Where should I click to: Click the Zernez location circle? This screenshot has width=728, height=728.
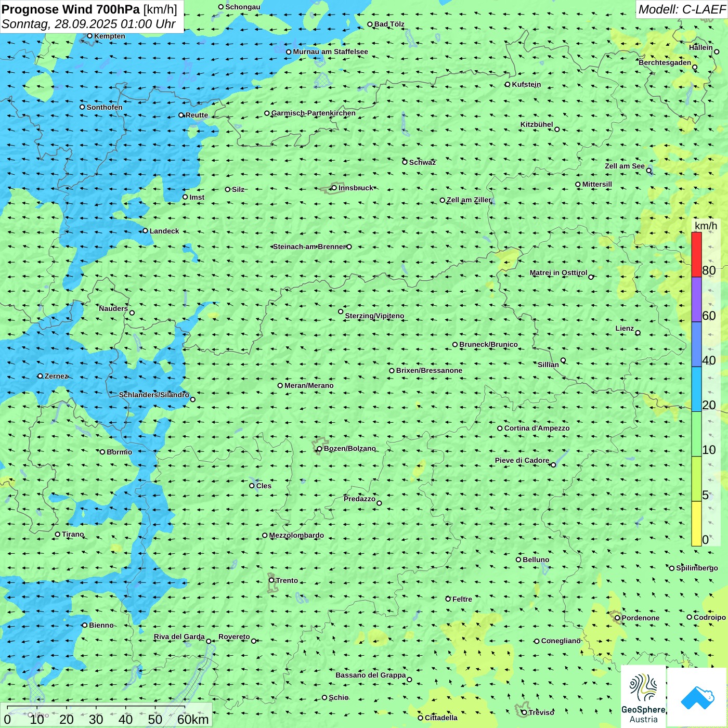pyautogui.click(x=40, y=376)
